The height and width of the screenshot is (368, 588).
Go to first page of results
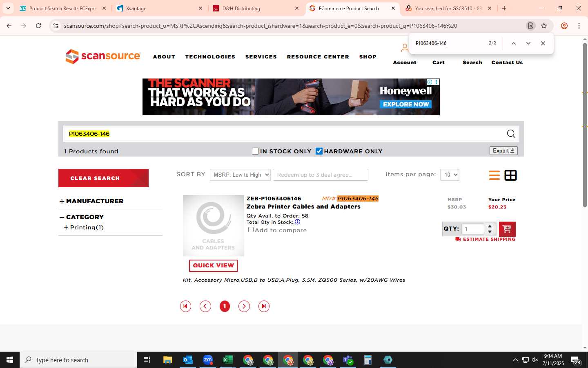[x=185, y=306]
